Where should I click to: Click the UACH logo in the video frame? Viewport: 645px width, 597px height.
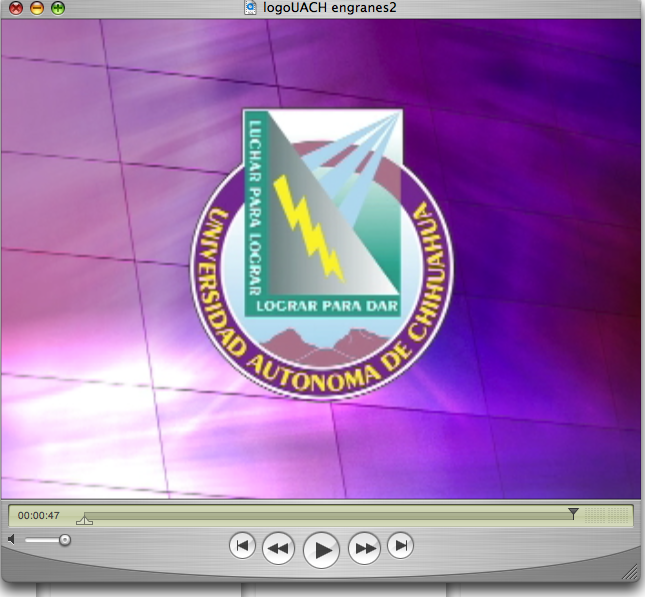tap(322, 254)
